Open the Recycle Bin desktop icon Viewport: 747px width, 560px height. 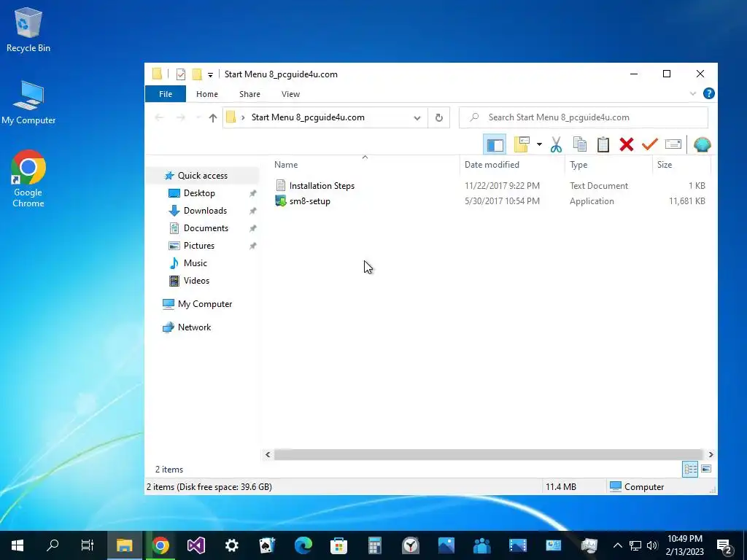(28, 29)
